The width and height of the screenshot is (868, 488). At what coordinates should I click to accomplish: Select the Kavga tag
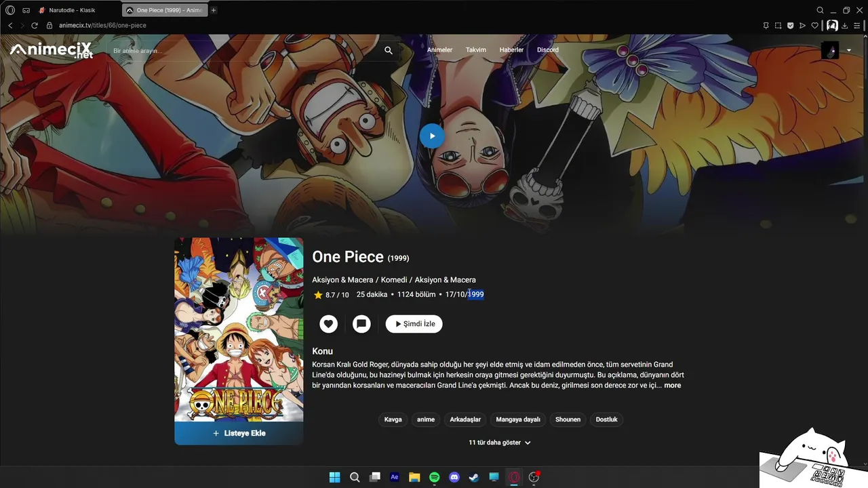tap(393, 420)
